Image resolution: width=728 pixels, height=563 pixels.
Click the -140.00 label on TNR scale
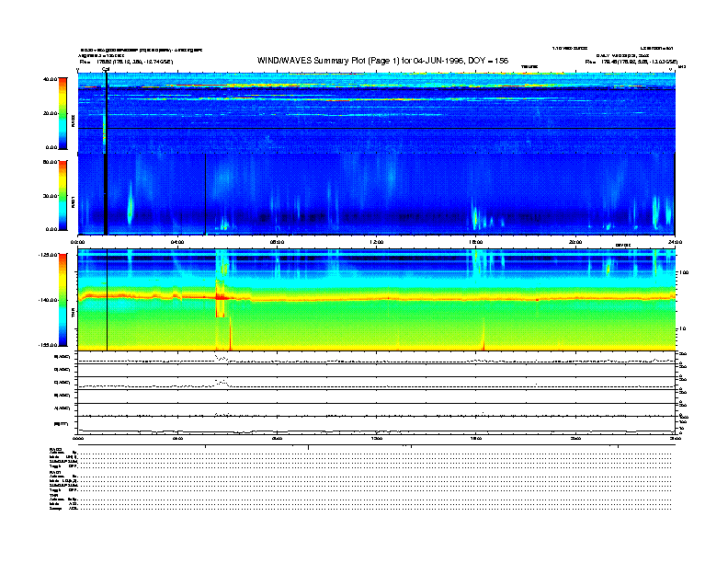48,300
